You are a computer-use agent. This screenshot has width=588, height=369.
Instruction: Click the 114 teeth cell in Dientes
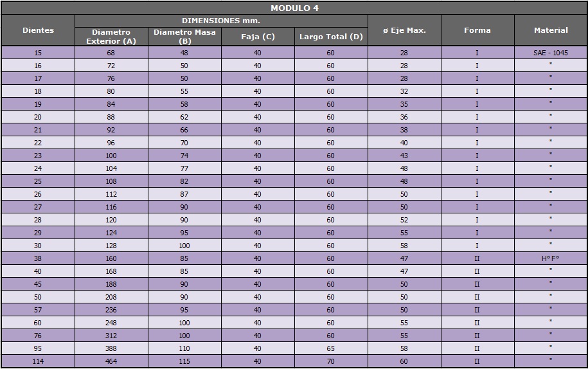pos(38,361)
